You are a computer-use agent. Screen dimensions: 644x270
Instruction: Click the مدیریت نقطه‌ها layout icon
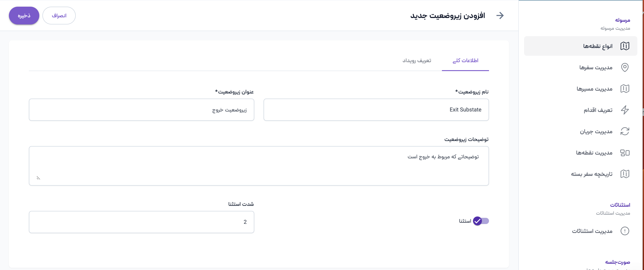pos(624,153)
